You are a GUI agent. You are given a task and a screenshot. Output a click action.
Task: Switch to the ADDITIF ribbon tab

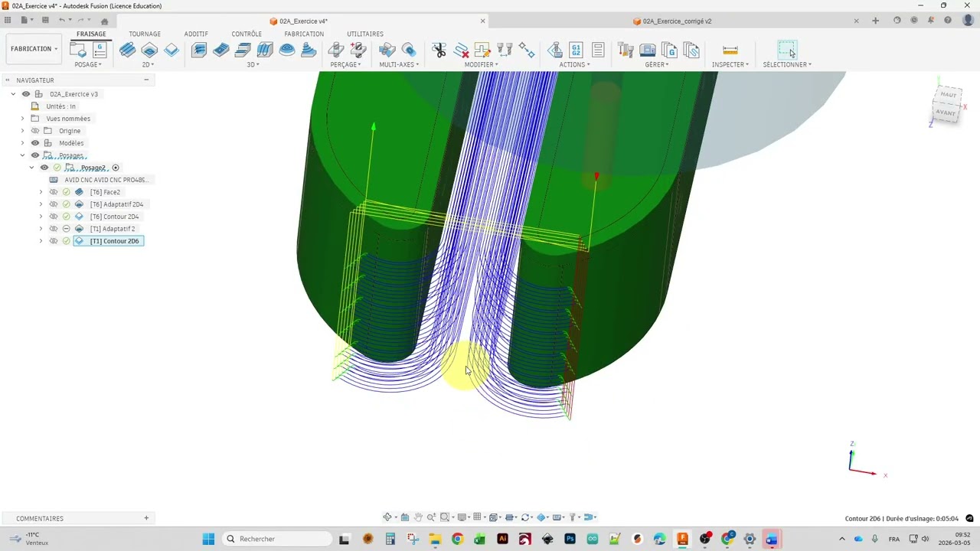coord(196,34)
